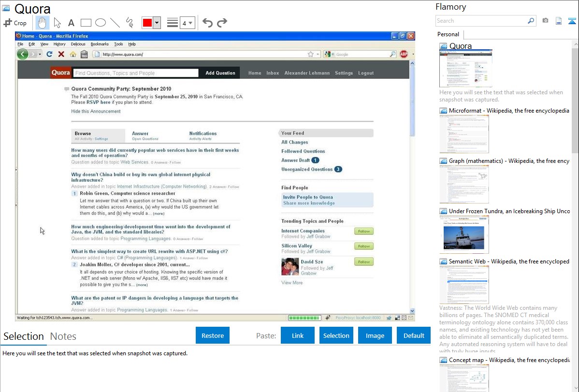Click the magnifier in the Flamory search
The image size is (579, 392).
531,21
